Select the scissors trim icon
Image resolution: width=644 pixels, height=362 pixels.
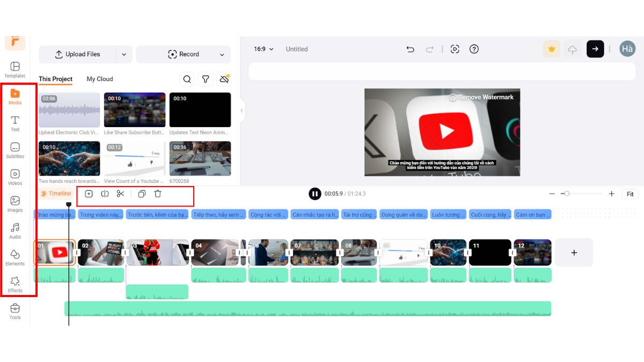pyautogui.click(x=120, y=194)
